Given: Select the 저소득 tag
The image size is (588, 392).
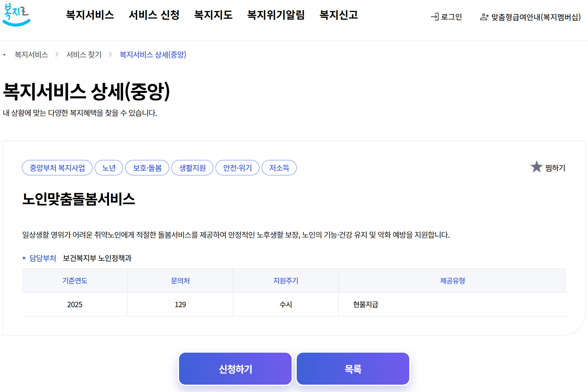Looking at the screenshot, I should (279, 168).
